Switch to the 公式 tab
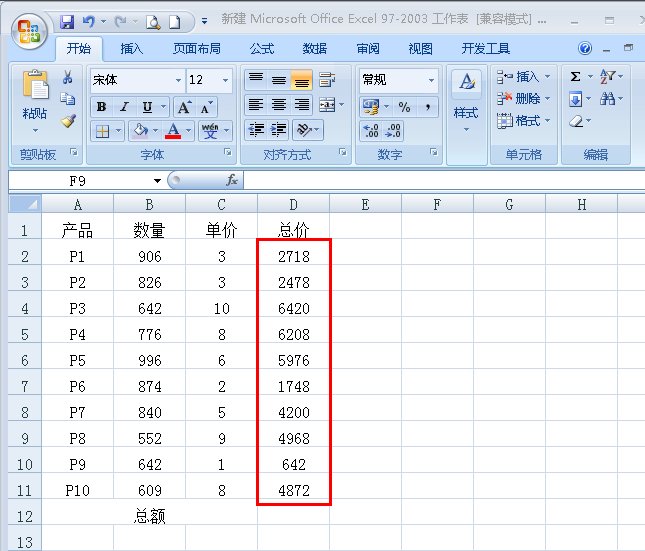The width and height of the screenshot is (645, 551). tap(262, 49)
